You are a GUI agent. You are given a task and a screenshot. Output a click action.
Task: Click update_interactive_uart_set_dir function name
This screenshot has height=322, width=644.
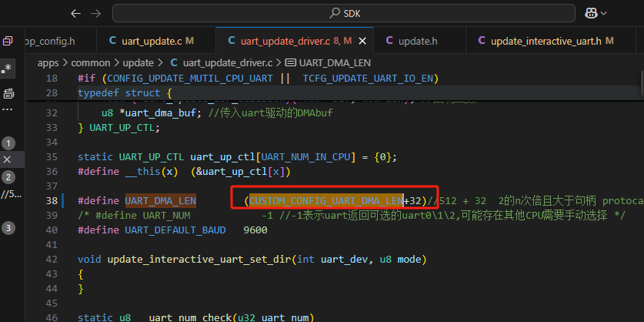[x=200, y=260]
